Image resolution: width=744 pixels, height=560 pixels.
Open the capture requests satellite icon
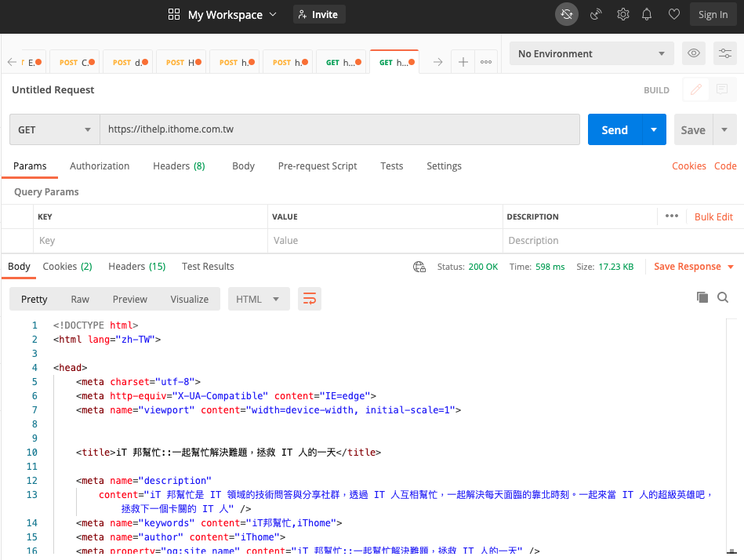click(x=596, y=14)
